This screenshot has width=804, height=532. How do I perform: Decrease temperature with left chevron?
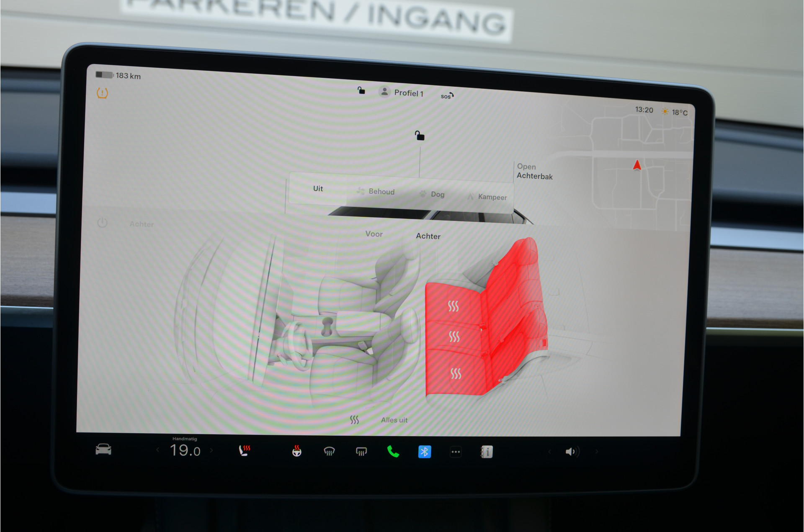pyautogui.click(x=158, y=450)
